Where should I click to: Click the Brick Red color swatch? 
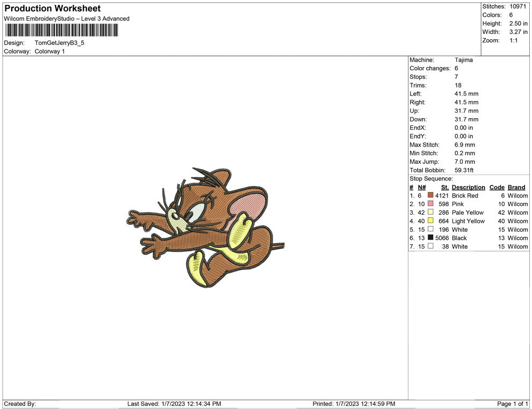click(x=430, y=195)
